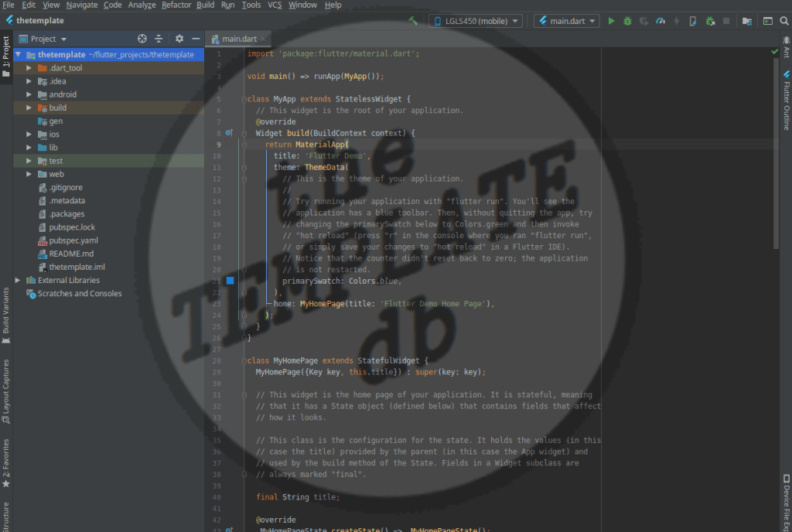Open the Device File Explorer side button

point(786,499)
